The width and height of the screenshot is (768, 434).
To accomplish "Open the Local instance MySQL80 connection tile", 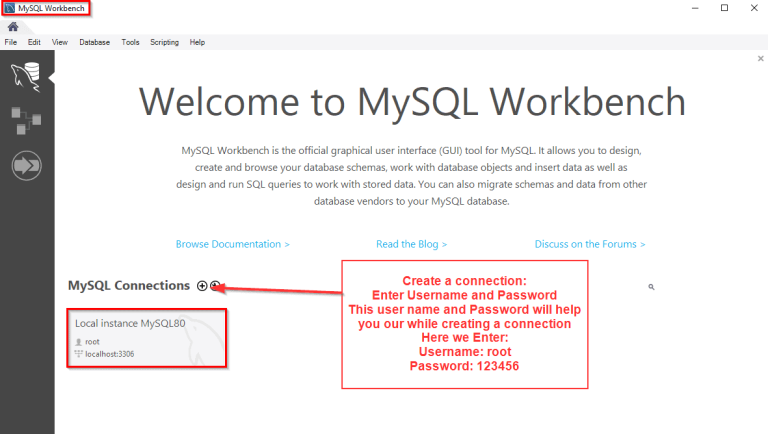I will pyautogui.click(x=147, y=338).
